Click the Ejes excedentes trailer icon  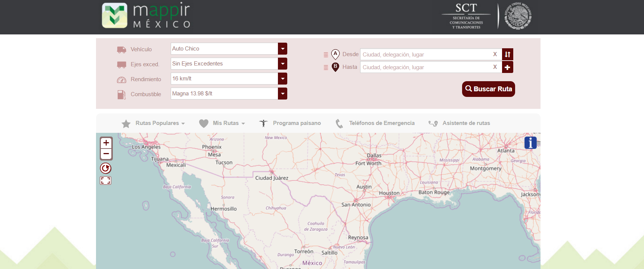(x=121, y=64)
